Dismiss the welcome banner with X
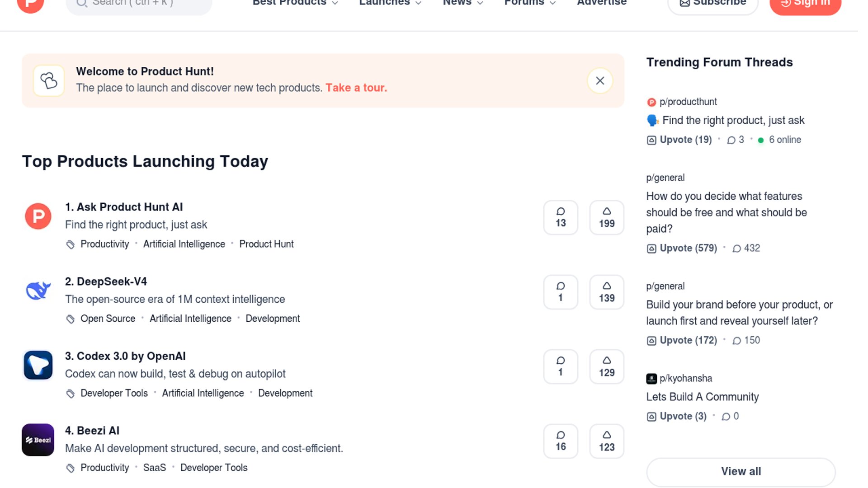The image size is (868, 488). coord(600,81)
